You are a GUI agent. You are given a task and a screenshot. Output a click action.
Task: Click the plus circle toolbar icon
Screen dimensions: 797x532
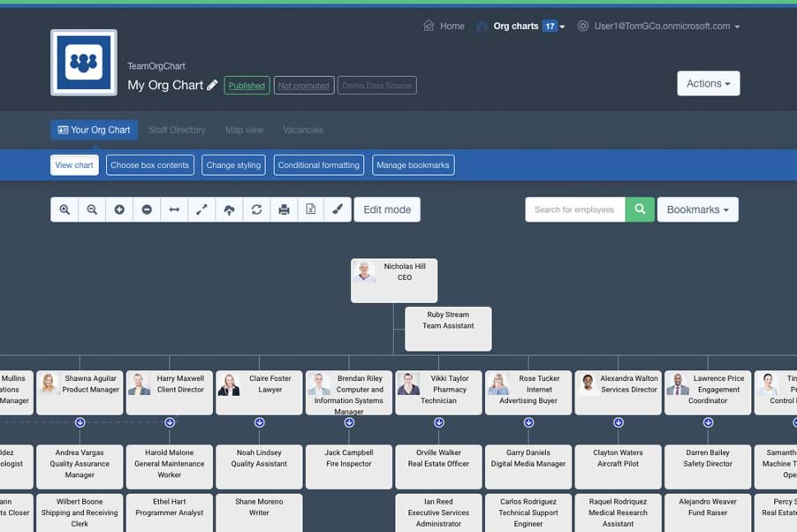coord(119,209)
